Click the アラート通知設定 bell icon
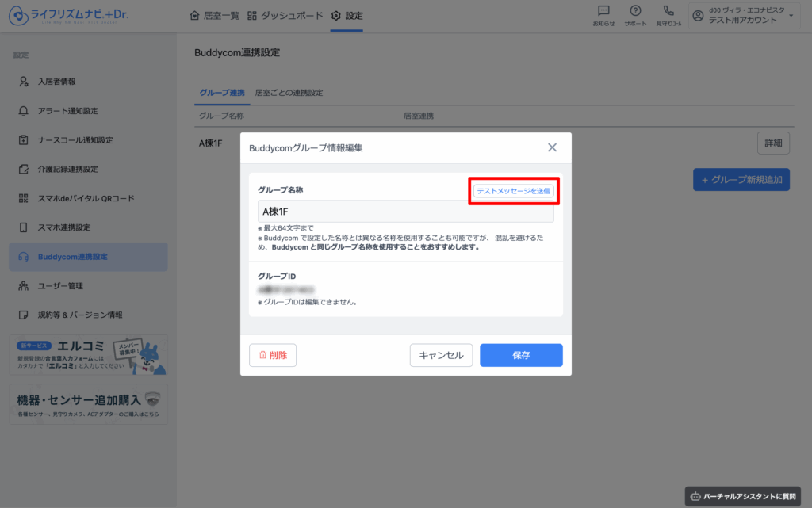This screenshot has height=508, width=812. coord(23,111)
